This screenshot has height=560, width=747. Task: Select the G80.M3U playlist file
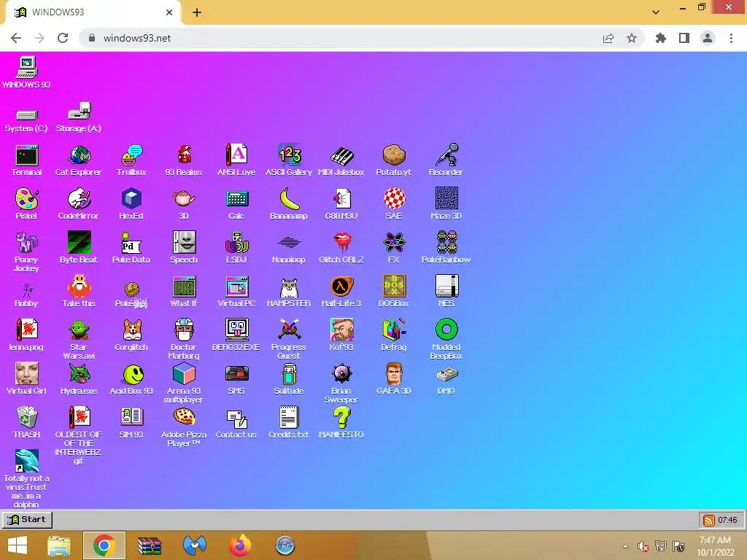[341, 204]
